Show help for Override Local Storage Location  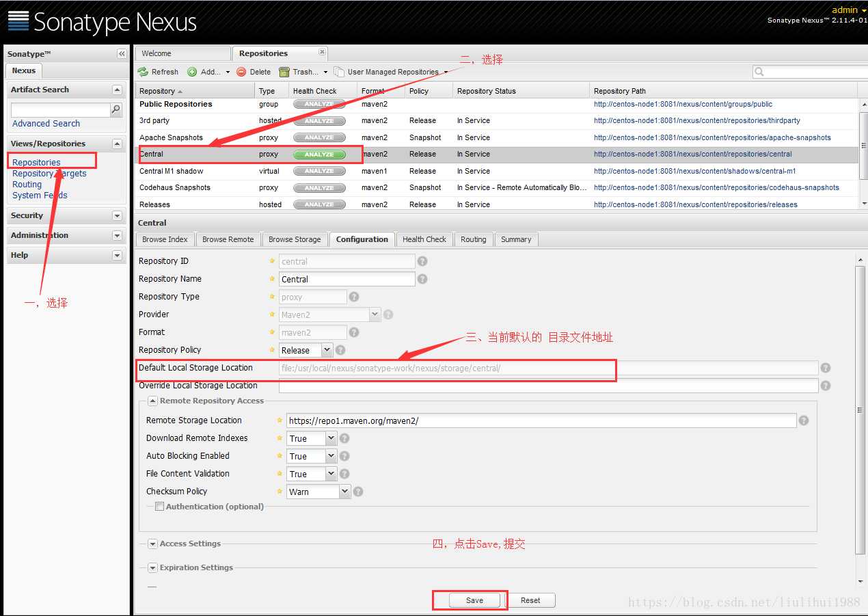pos(826,386)
